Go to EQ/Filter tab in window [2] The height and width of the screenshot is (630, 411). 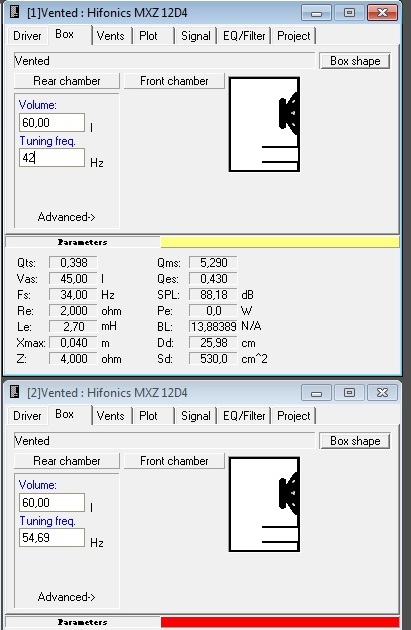coord(244,416)
